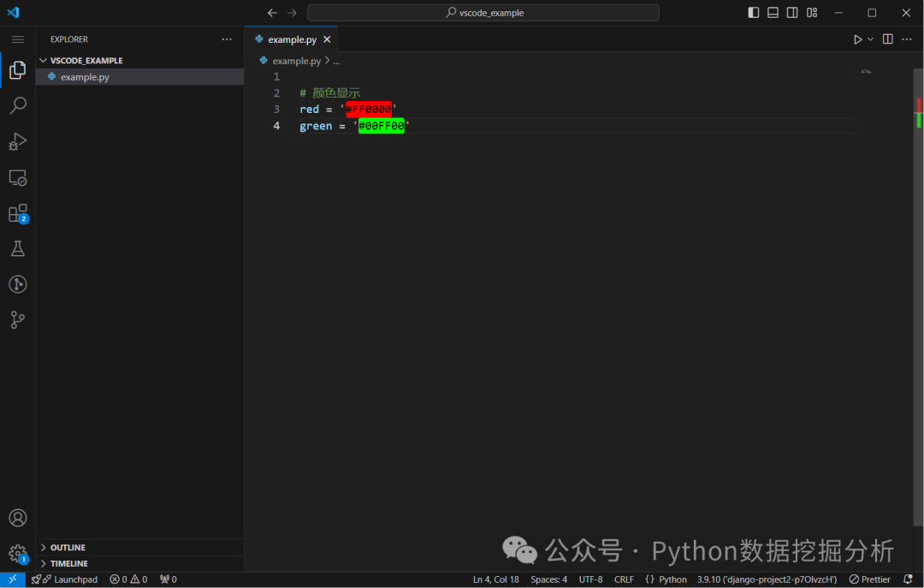This screenshot has width=924, height=588.
Task: Click the minimap preview in editor
Action: 866,71
